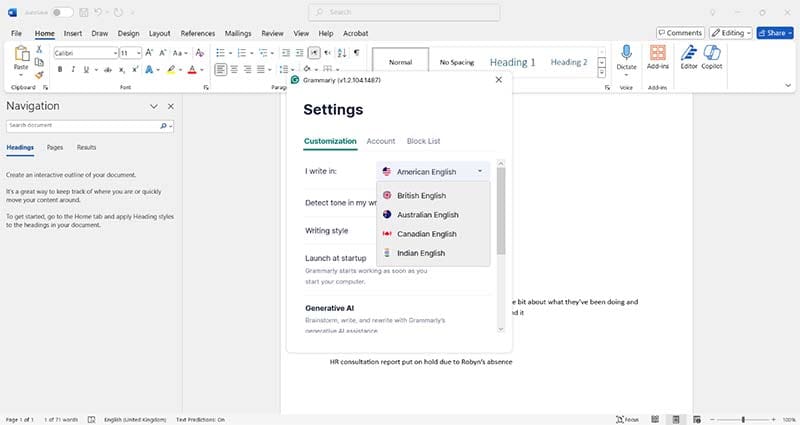Collapse the ribbon with the chevron
The image size is (800, 425).
click(788, 86)
